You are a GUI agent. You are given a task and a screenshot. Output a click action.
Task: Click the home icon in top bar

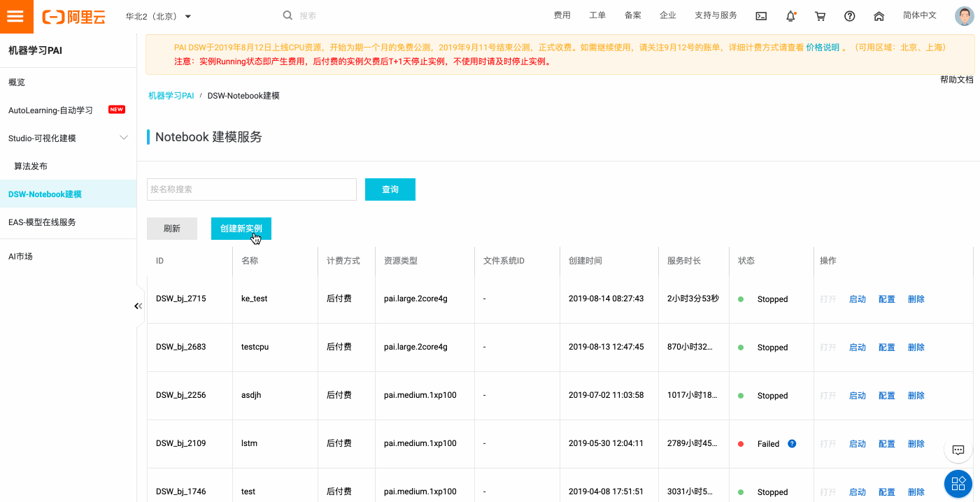click(879, 16)
